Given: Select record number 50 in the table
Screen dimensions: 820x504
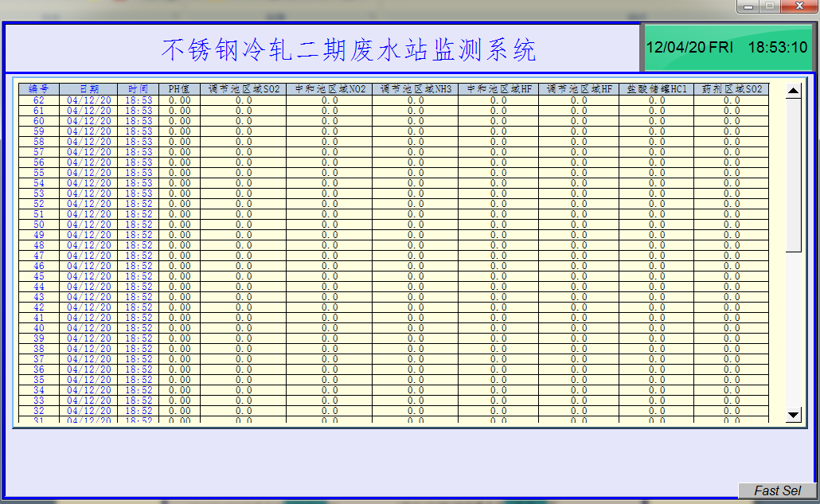Looking at the screenshot, I should (x=39, y=225).
